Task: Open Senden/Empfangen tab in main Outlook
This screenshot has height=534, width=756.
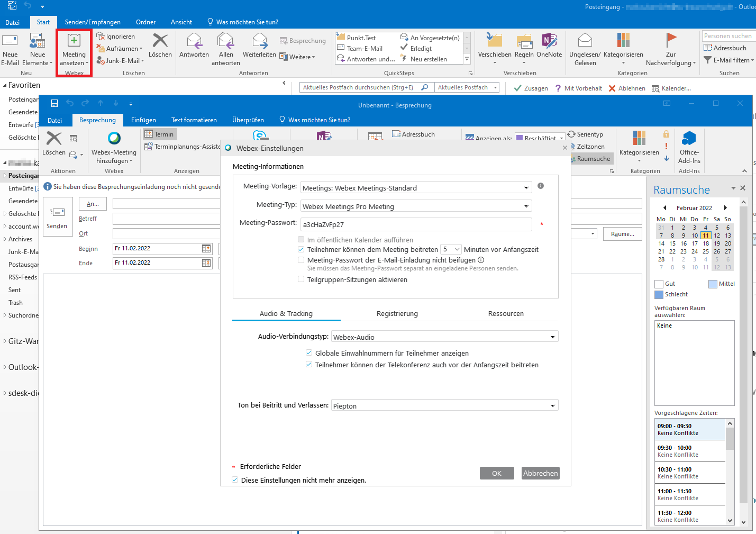Action: click(93, 22)
